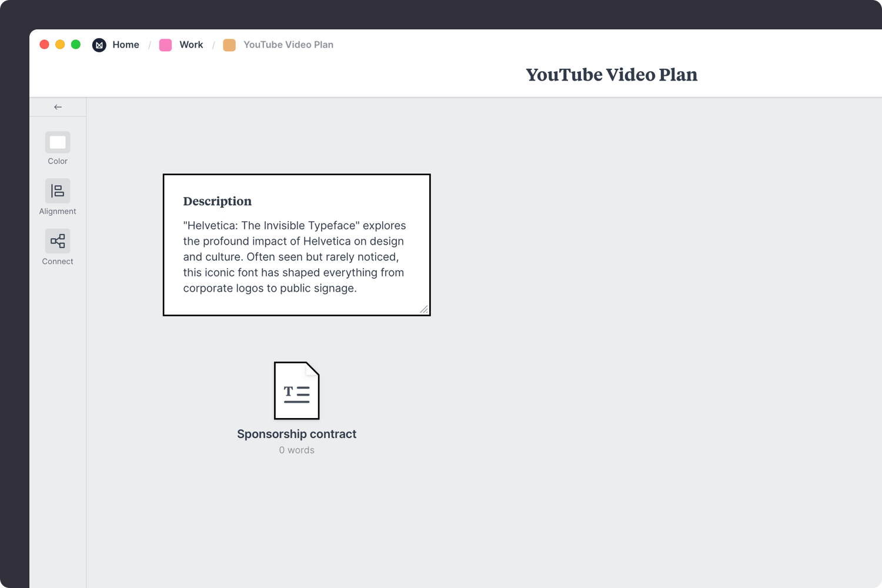The width and height of the screenshot is (882, 588).
Task: Navigate to Home via the breadcrumb
Action: (126, 45)
